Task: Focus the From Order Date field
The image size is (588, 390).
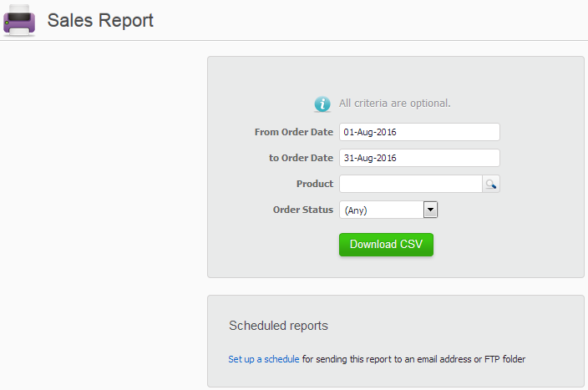Action: coord(419,132)
